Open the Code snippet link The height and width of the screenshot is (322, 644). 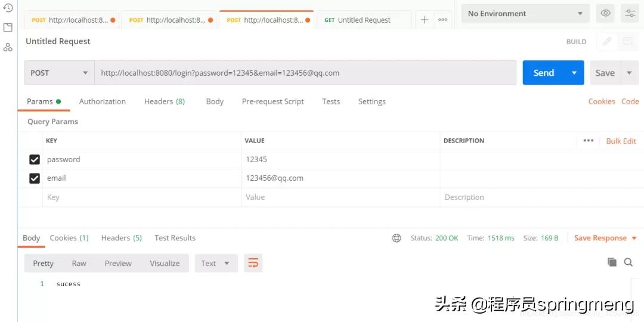[630, 101]
